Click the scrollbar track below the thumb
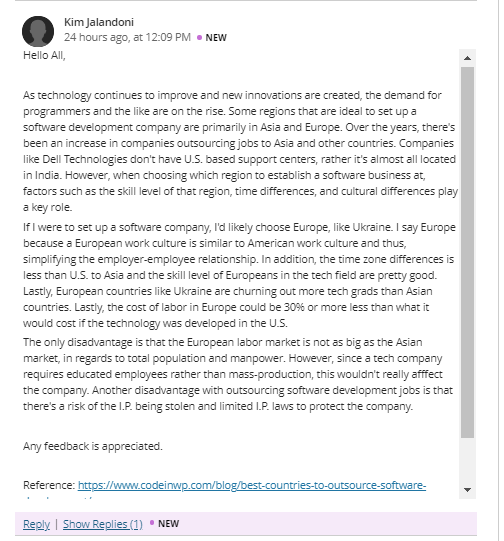This screenshot has width=504, height=541. point(467,460)
